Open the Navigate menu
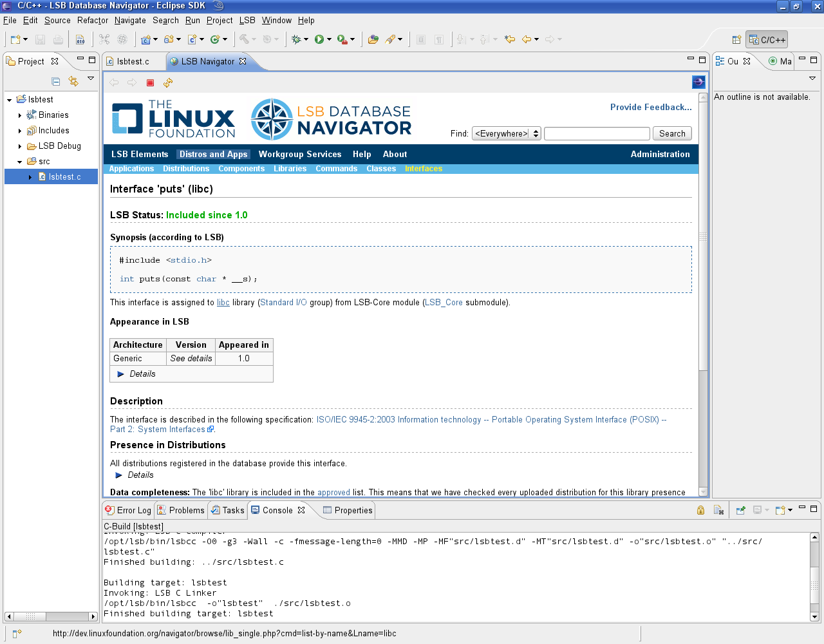824x644 pixels. click(130, 21)
